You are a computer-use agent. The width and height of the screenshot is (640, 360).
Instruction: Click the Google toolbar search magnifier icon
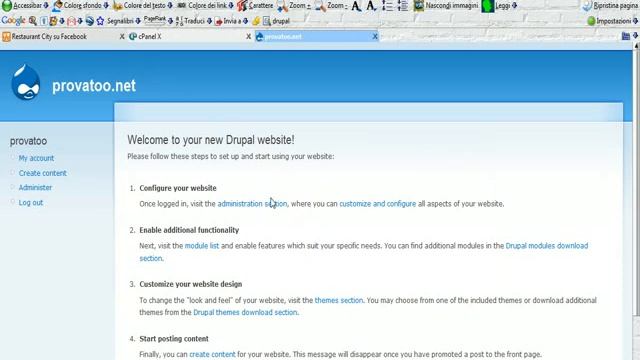(33, 21)
